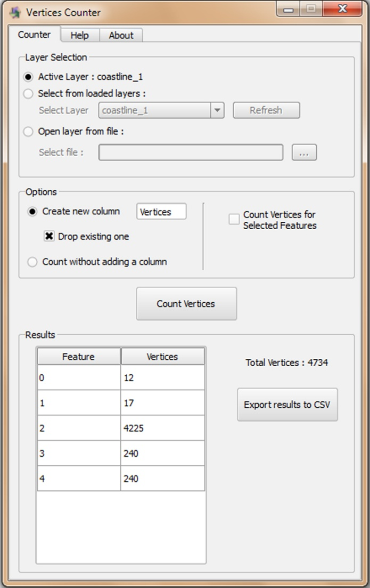Select vertices cell 240 in feature 4 row
This screenshot has height=588, width=370.
point(162,478)
